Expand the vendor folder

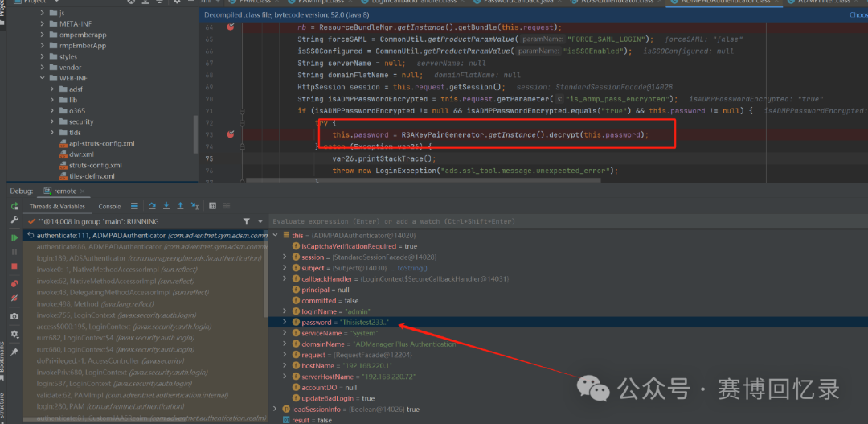click(43, 67)
